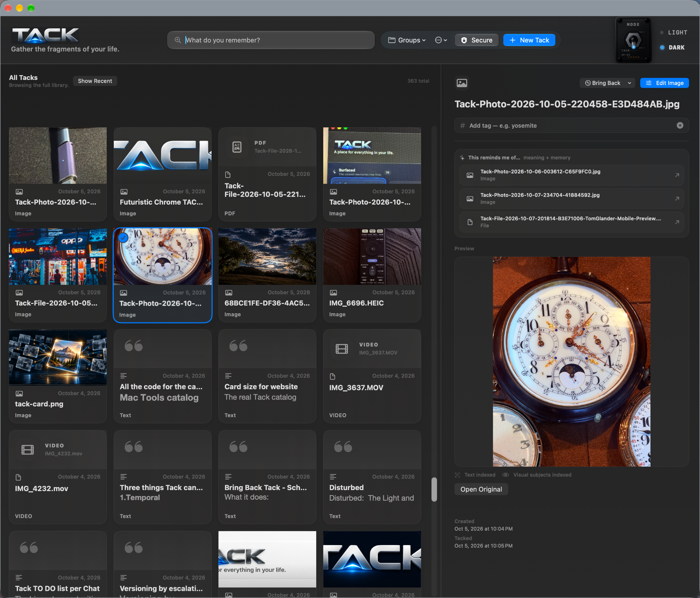Open the IMG_6696.HEIC remote image card

[x=372, y=275]
